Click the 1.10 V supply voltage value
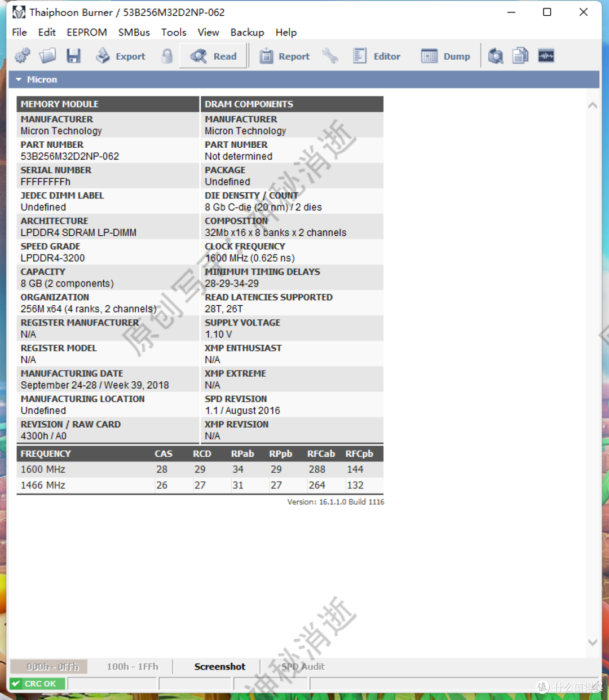Screen dimensions: 609x700 click(x=218, y=334)
